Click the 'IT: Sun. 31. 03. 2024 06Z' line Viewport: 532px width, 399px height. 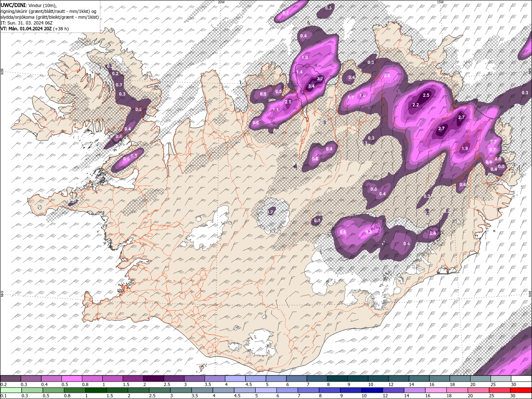click(26, 23)
